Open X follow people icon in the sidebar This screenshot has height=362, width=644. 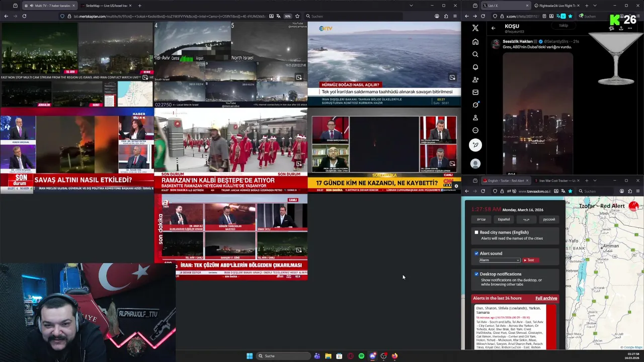pyautogui.click(x=475, y=79)
